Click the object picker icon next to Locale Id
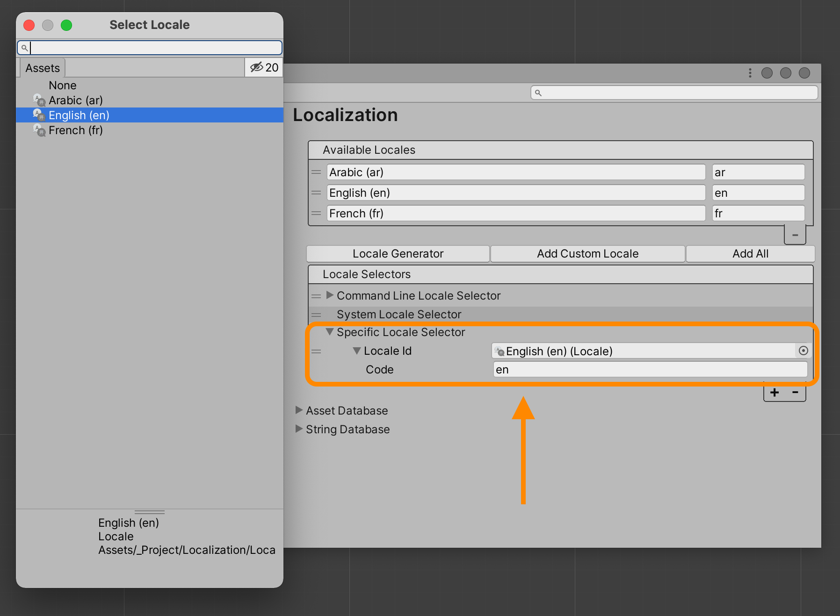The width and height of the screenshot is (840, 616). click(x=803, y=351)
